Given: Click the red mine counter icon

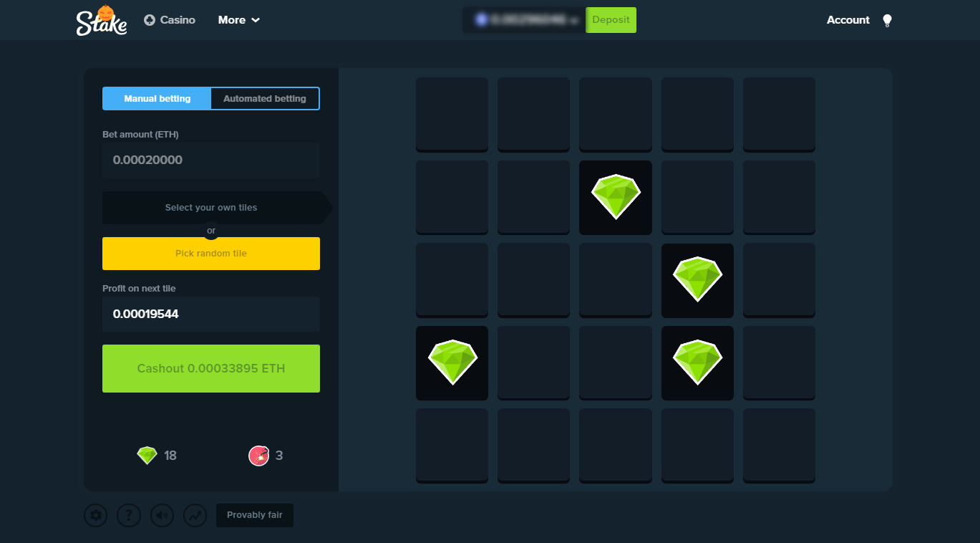Looking at the screenshot, I should (x=258, y=455).
